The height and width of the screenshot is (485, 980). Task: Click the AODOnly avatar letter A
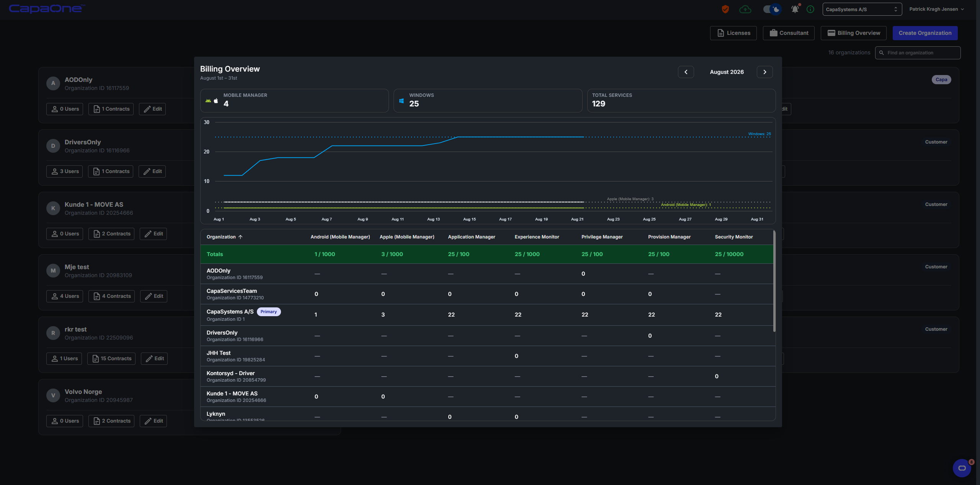point(53,83)
